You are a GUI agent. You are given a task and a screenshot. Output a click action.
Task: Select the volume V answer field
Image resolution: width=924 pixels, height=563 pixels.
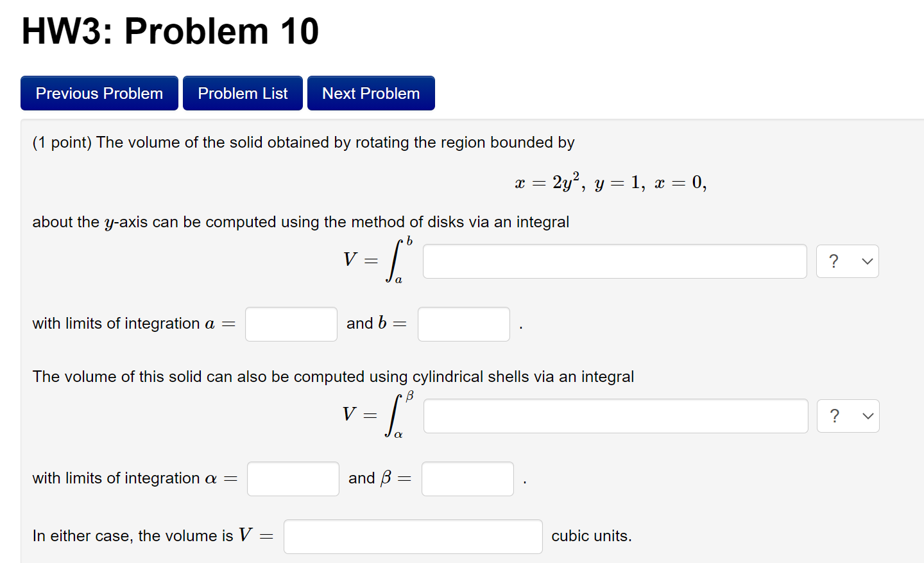[x=413, y=536]
